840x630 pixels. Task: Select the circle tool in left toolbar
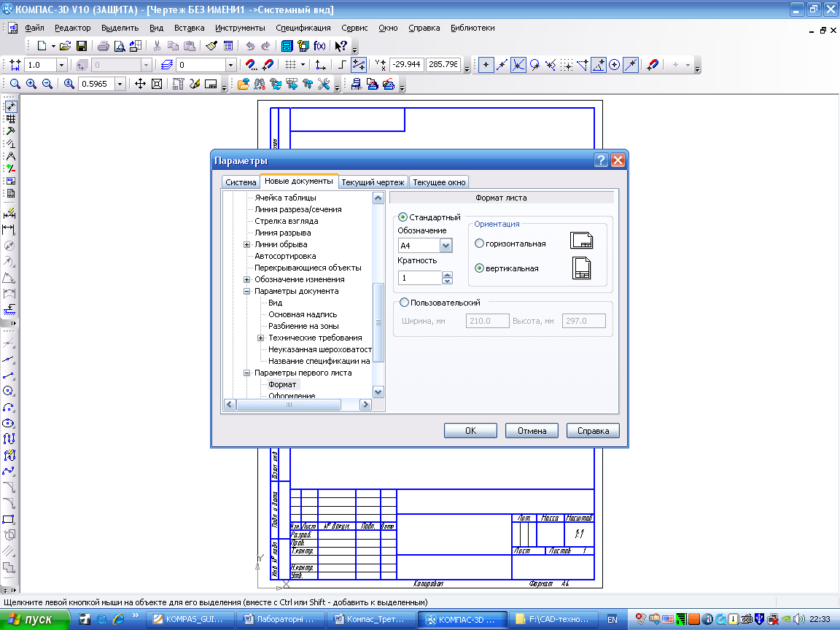9,391
